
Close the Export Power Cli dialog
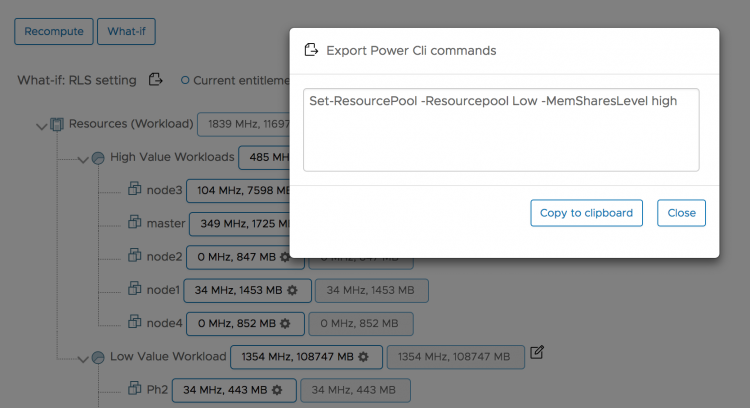[x=681, y=213]
